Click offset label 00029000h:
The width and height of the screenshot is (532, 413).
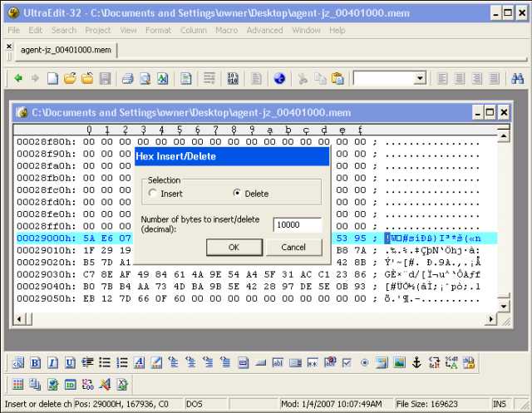[x=46, y=238]
